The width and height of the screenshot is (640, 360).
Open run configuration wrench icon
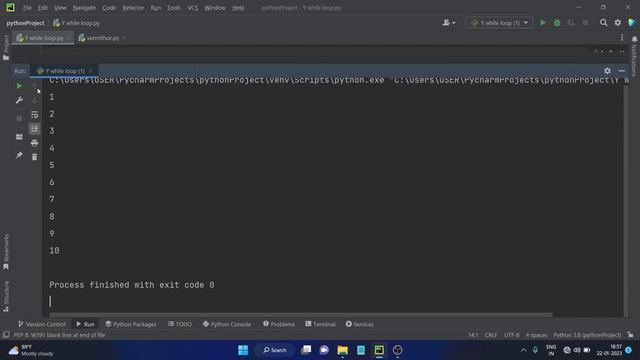tap(19, 100)
